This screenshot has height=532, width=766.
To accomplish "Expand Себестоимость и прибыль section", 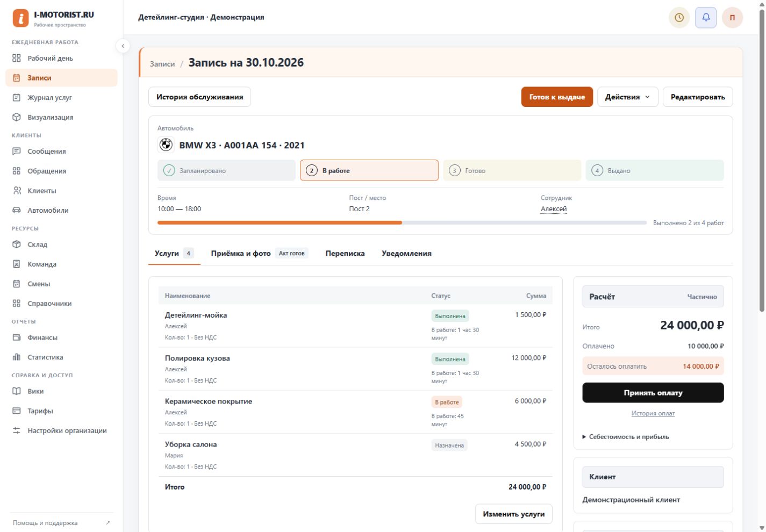I will click(x=626, y=437).
